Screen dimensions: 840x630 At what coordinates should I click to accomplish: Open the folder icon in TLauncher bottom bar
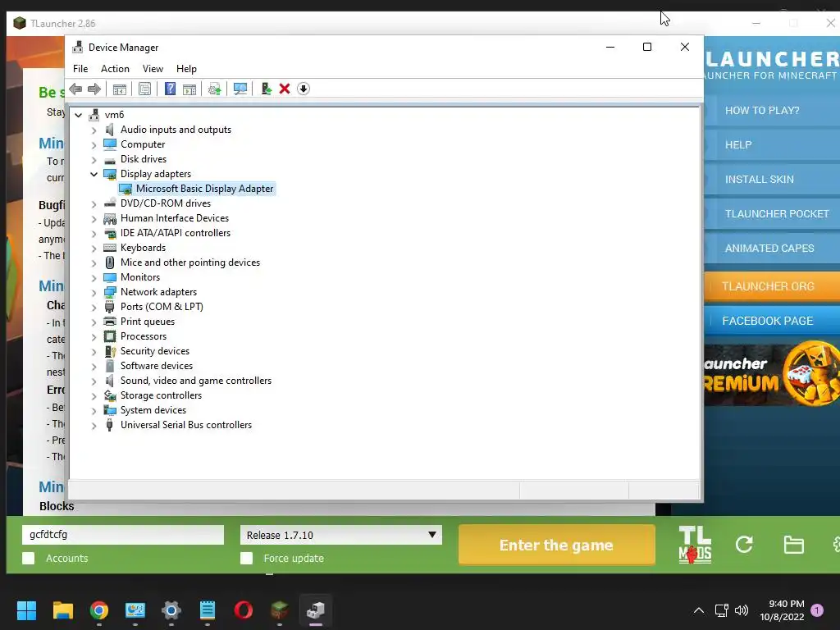[793, 545]
